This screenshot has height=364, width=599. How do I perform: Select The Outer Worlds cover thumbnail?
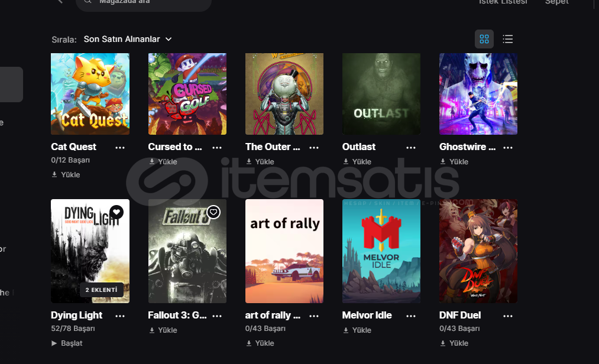(x=284, y=94)
